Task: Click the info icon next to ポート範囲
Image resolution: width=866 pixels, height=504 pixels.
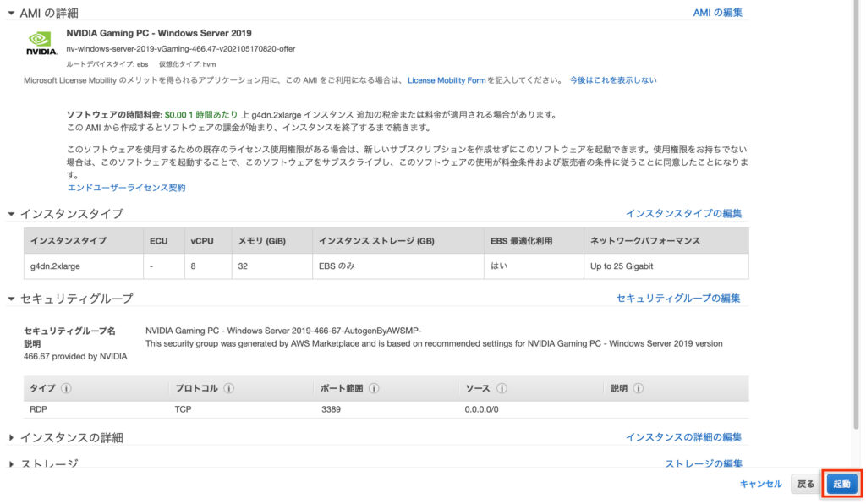Action: coord(374,389)
